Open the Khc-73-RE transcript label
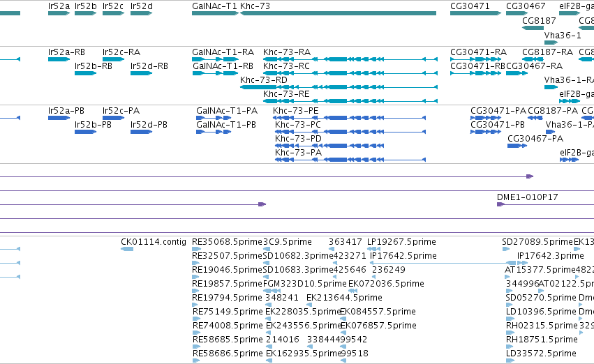 [x=286, y=94]
